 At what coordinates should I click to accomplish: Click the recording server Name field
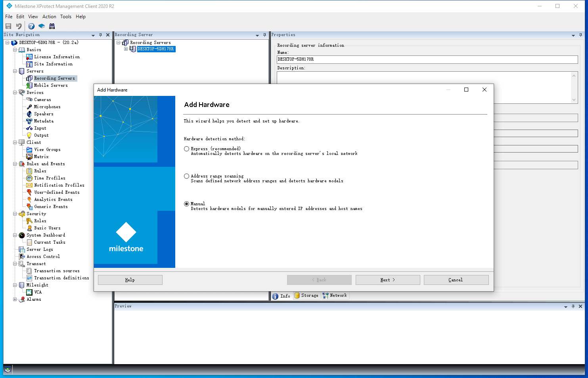[x=427, y=59]
